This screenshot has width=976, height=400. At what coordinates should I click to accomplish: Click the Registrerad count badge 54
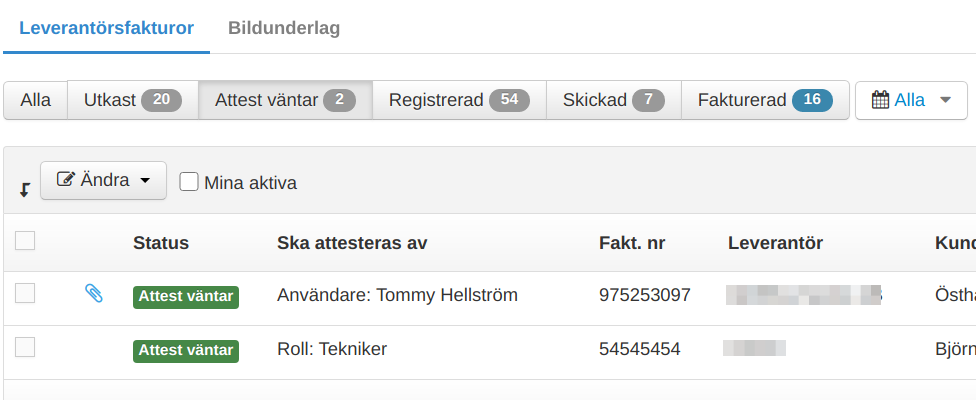point(509,100)
